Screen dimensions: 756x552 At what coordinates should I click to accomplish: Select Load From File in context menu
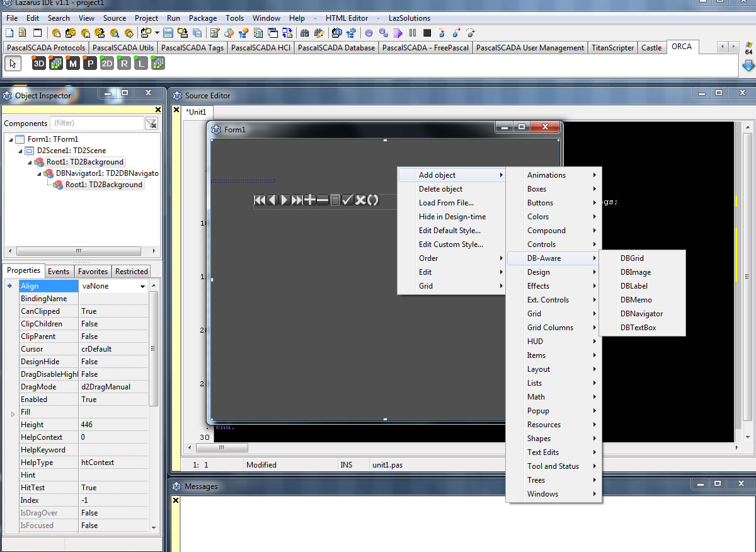452,203
